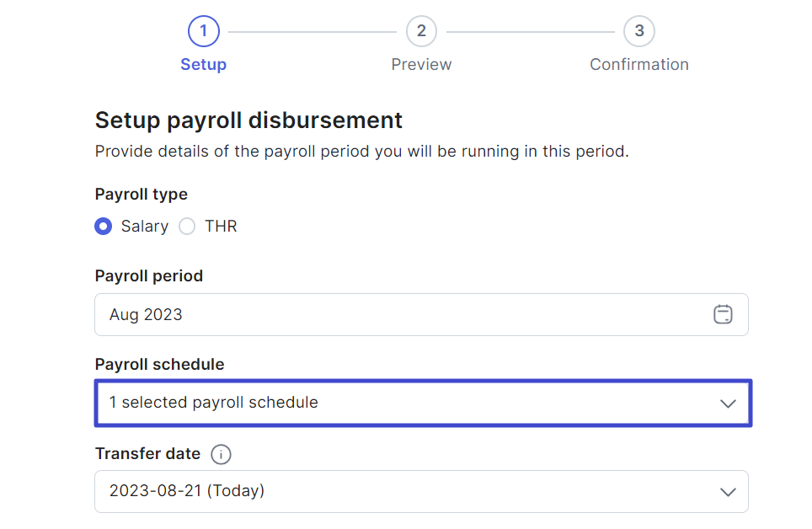Choose the THR radio button
The width and height of the screenshot is (812, 529).
[x=187, y=227]
